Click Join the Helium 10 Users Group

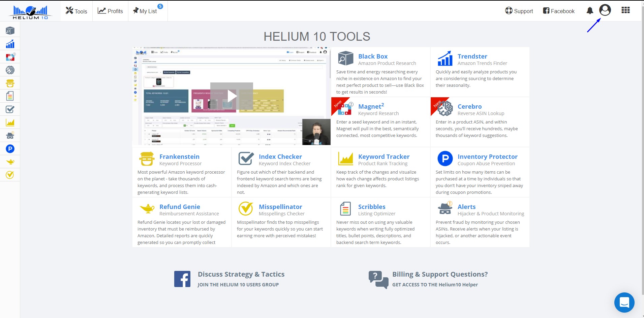click(238, 285)
